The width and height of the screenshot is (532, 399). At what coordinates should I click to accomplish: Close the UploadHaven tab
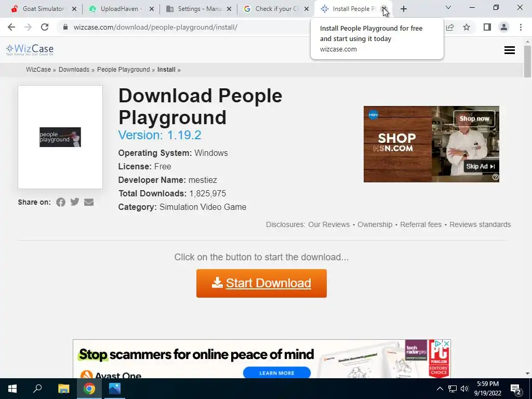click(152, 9)
